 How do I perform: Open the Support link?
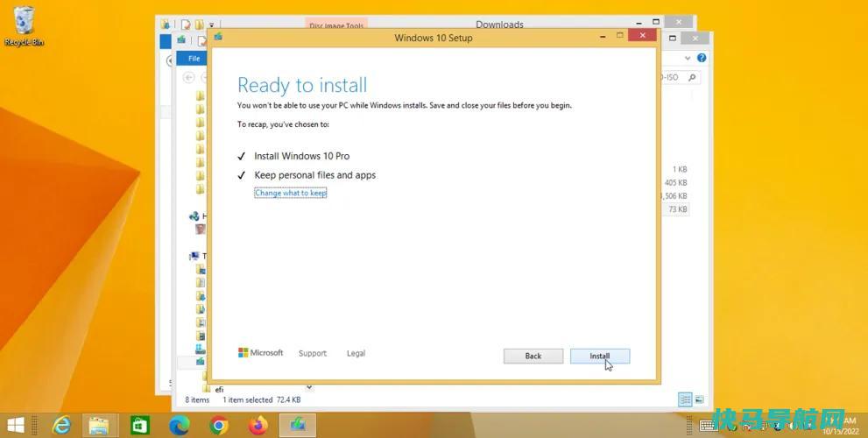312,353
